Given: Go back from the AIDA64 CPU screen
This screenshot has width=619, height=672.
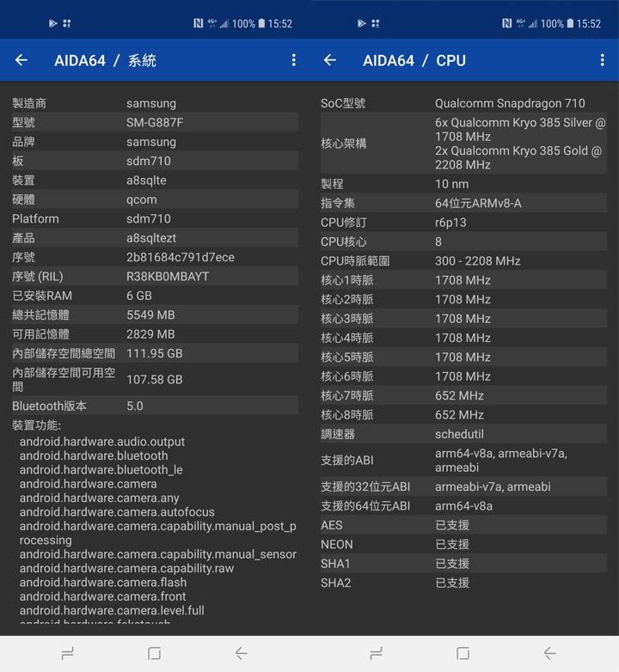Looking at the screenshot, I should 329,60.
